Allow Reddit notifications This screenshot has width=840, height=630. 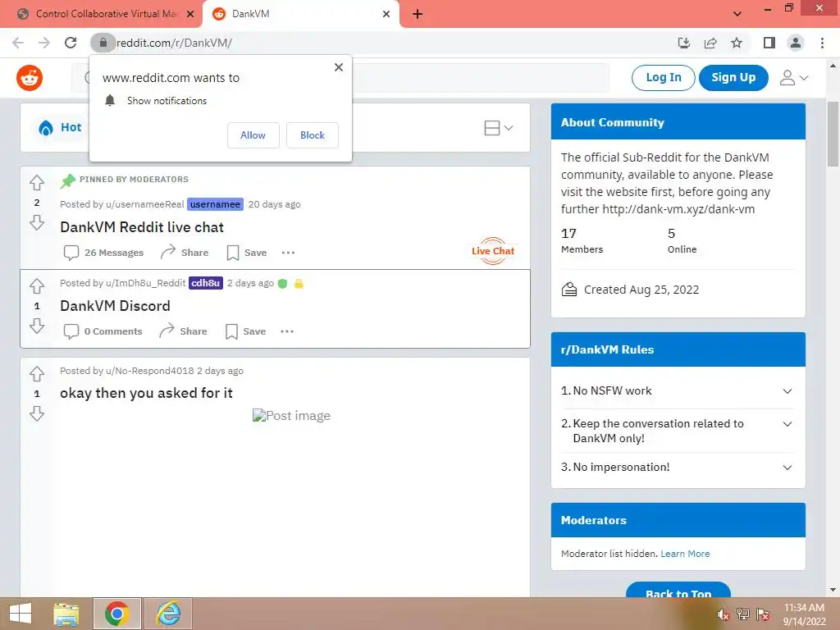coord(253,135)
